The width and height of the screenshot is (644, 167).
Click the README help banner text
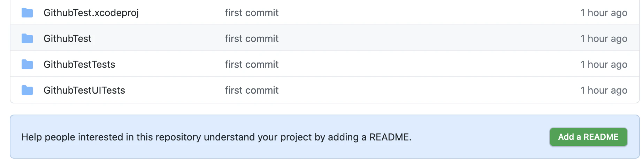216,137
